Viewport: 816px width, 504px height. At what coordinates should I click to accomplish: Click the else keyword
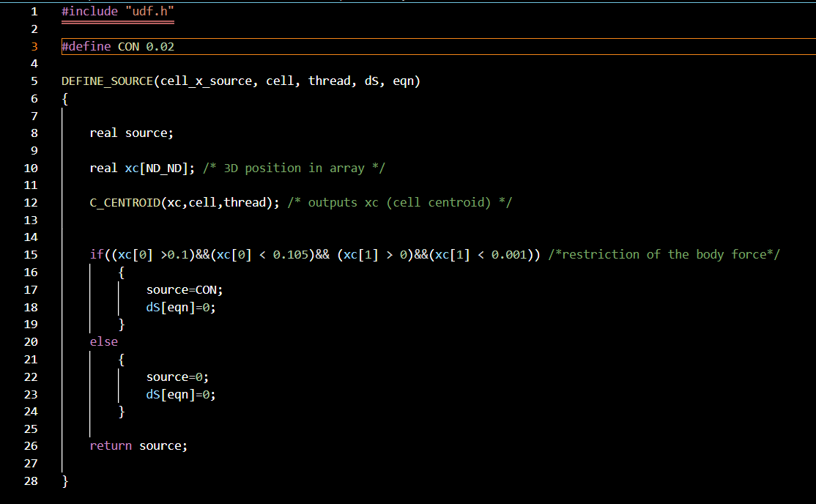pos(103,342)
